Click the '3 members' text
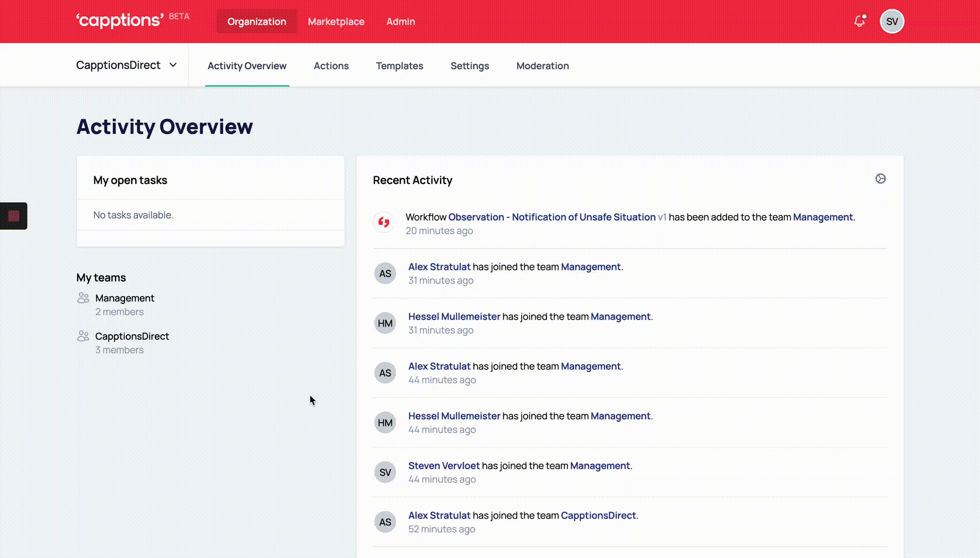Viewport: 980px width, 558px height. (119, 350)
